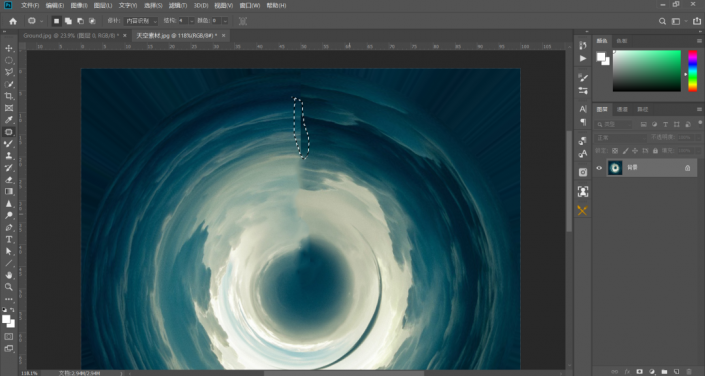Open the History panel icon

(583, 45)
